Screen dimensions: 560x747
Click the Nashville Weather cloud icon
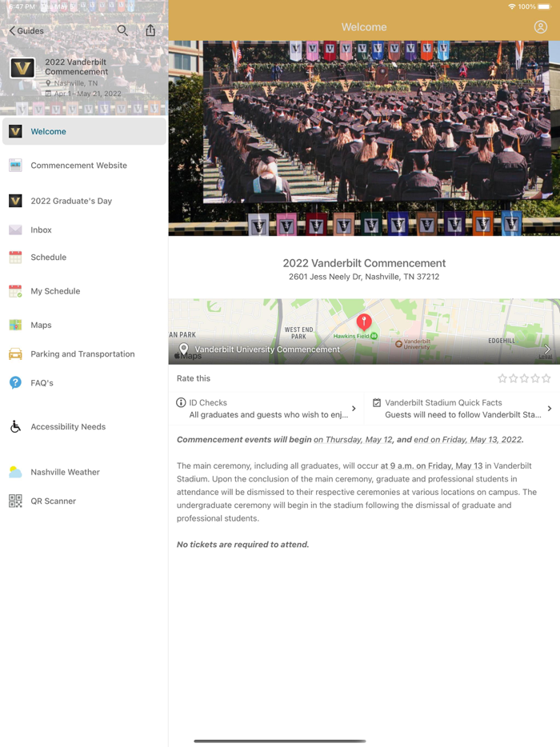point(15,472)
